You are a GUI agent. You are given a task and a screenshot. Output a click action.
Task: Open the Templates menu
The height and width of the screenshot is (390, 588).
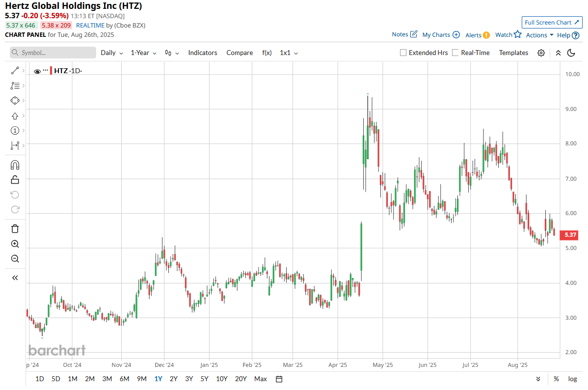[513, 53]
